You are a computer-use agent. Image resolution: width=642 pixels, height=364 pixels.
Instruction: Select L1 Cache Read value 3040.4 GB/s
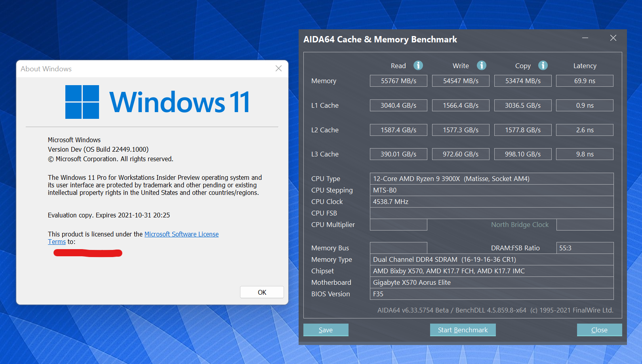pos(398,105)
